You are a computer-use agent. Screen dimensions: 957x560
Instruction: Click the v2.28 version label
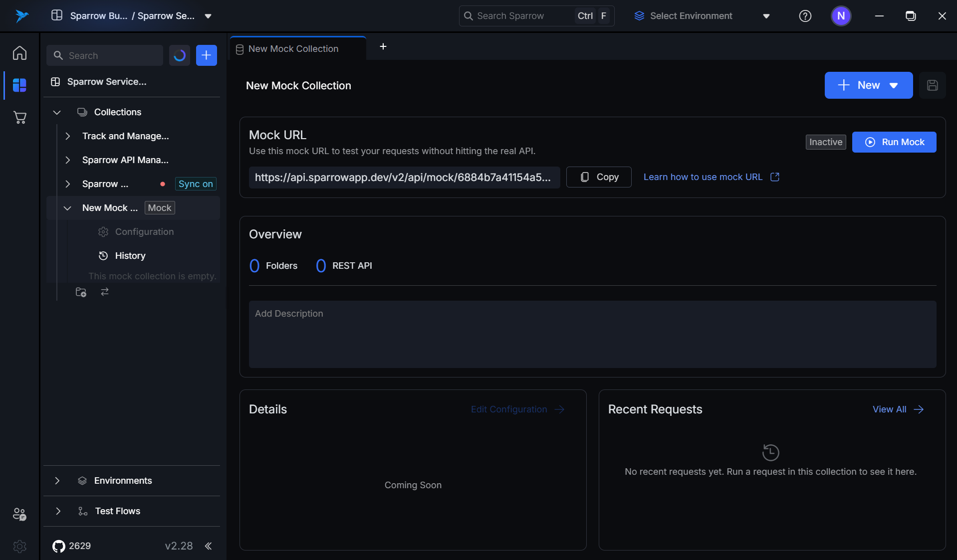pos(179,546)
